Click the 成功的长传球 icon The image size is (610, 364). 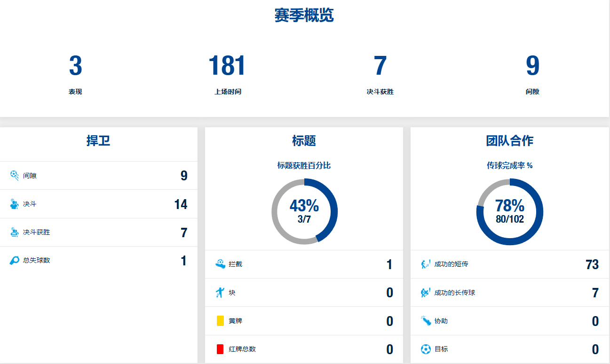(426, 293)
